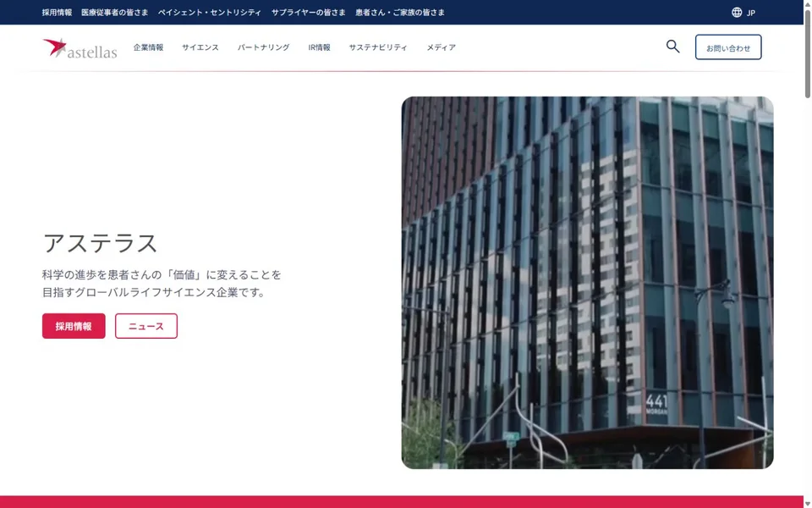Open 医療従事者の皆さま link

114,13
